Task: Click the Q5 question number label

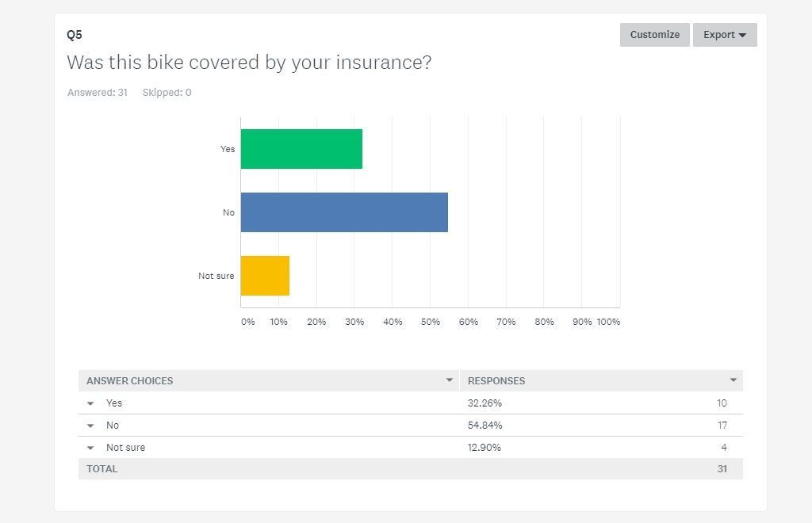Action: [x=75, y=35]
